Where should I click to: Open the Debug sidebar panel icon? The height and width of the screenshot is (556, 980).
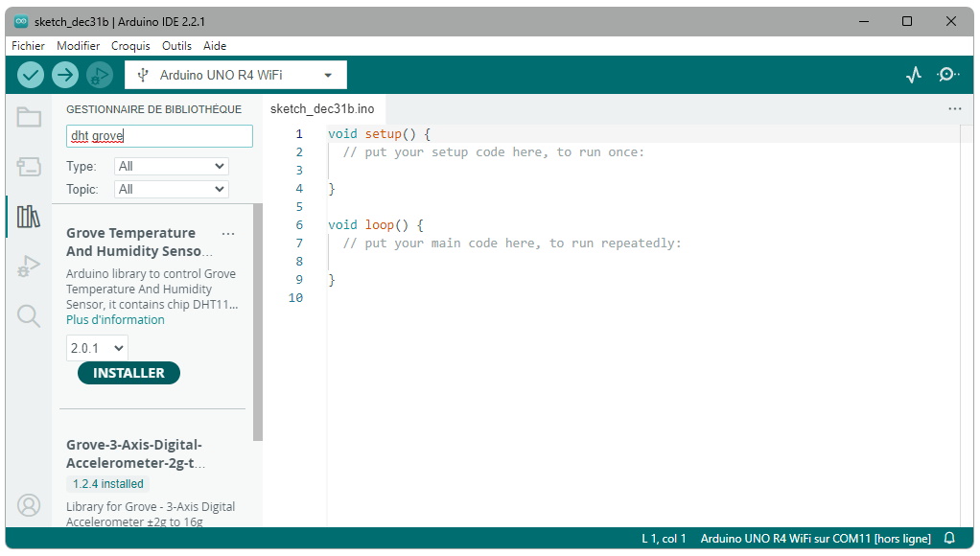pyautogui.click(x=29, y=266)
